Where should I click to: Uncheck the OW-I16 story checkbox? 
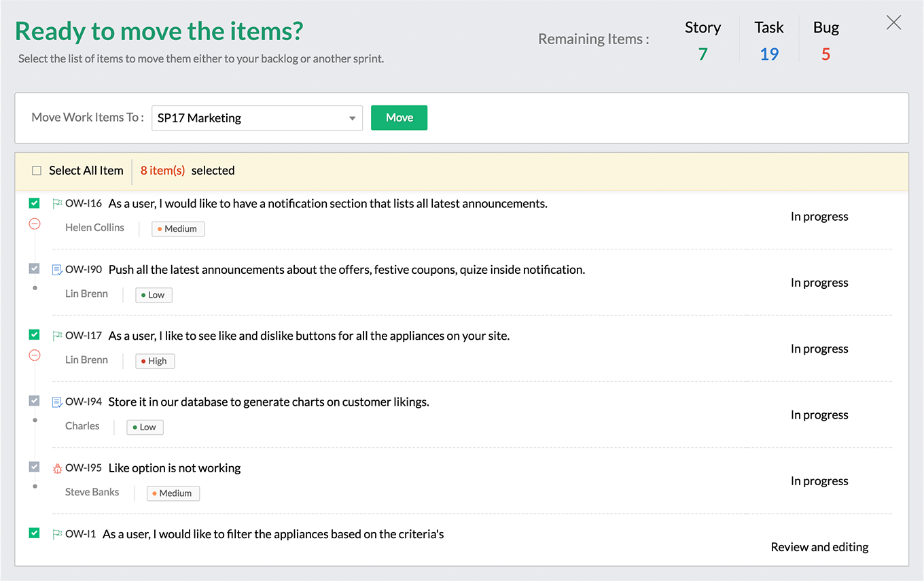[35, 203]
